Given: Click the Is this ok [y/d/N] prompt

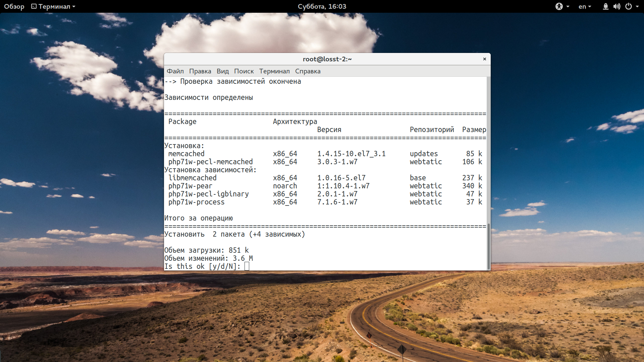Looking at the screenshot, I should pyautogui.click(x=202, y=266).
